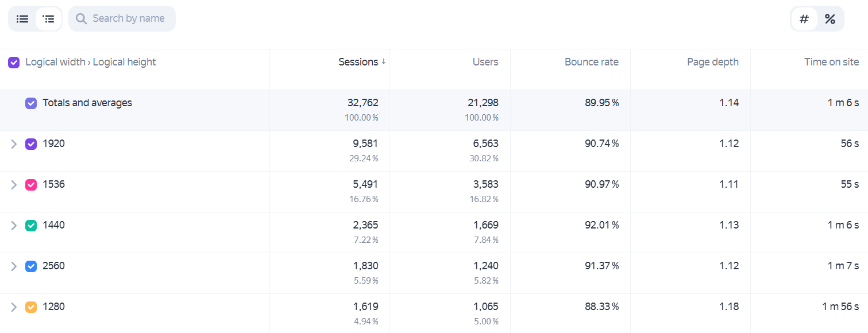Expand the 1536 width row
The width and height of the screenshot is (868, 333).
tap(14, 185)
